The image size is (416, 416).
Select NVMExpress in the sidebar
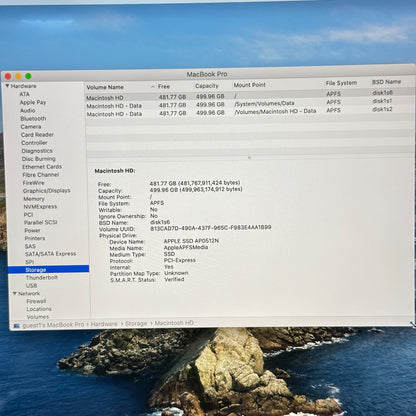(40, 207)
